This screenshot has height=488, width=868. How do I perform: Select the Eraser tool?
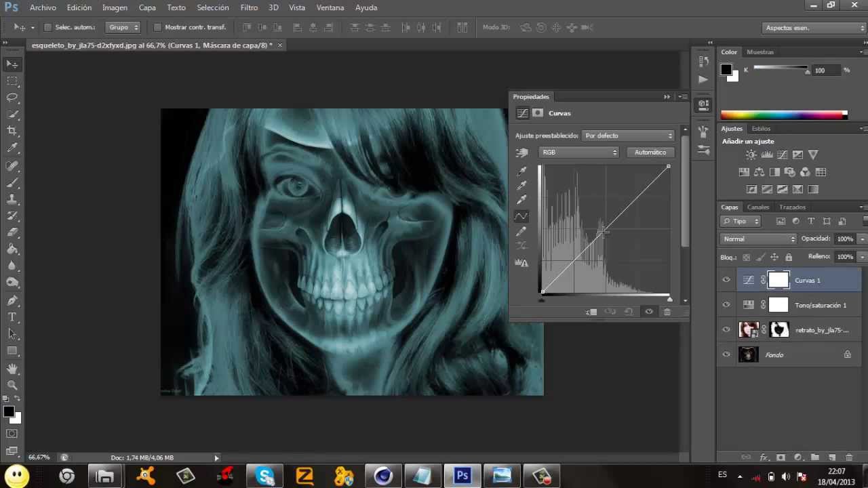[x=12, y=232]
